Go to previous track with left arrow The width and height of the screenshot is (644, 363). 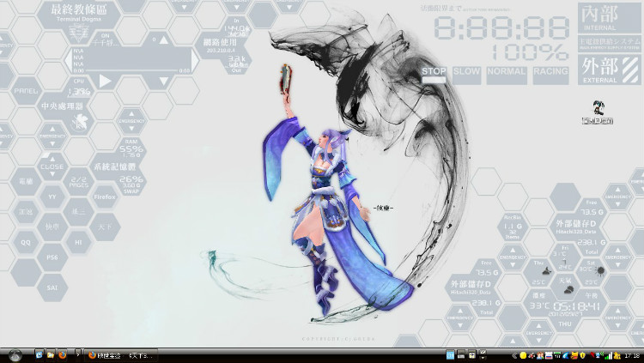click(68, 61)
